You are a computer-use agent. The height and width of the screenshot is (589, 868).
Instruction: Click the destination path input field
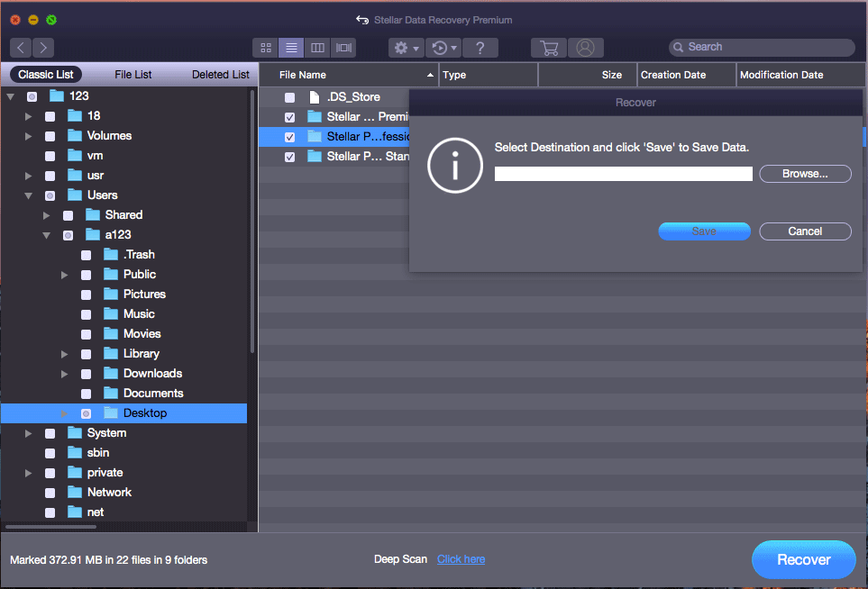point(623,174)
